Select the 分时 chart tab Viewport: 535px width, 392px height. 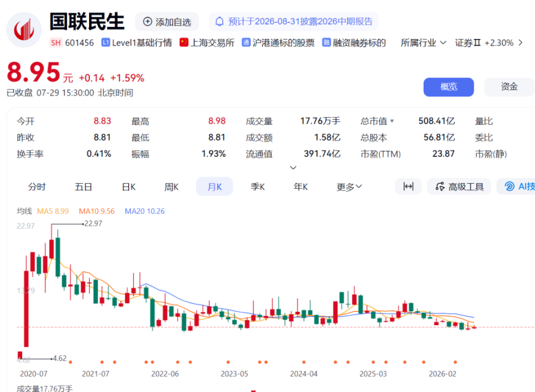37,187
